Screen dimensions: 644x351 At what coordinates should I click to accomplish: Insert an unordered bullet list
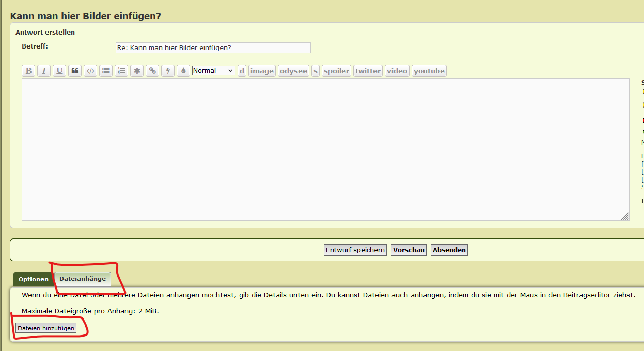tap(106, 71)
